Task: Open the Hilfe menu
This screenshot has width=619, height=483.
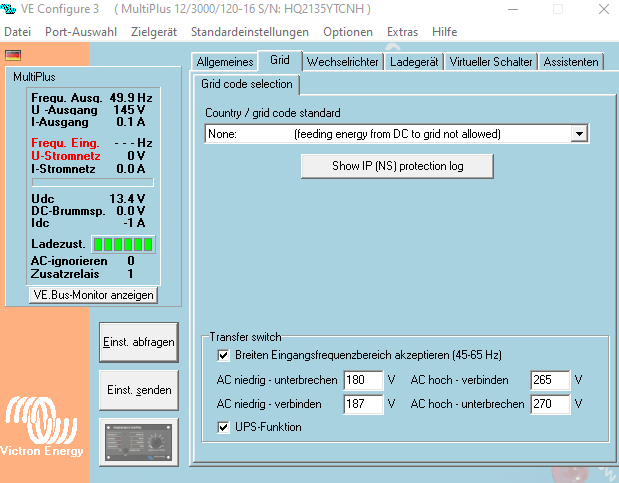Action: [445, 32]
